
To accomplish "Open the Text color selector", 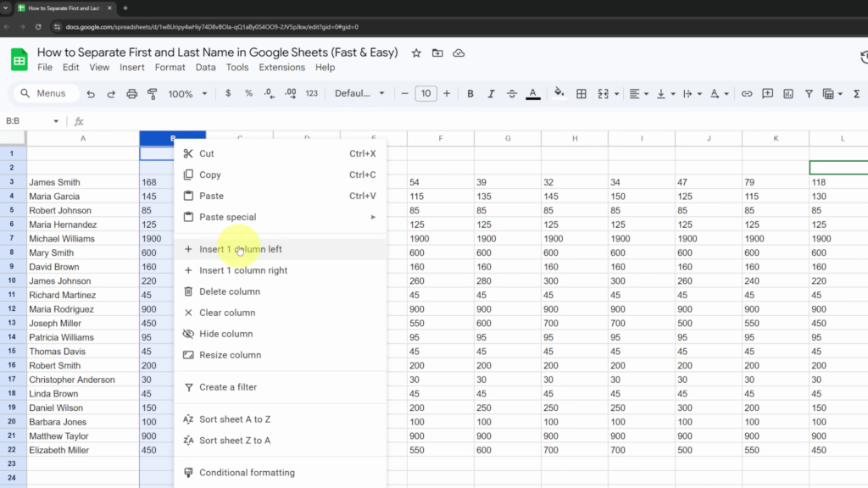I will pyautogui.click(x=531, y=93).
